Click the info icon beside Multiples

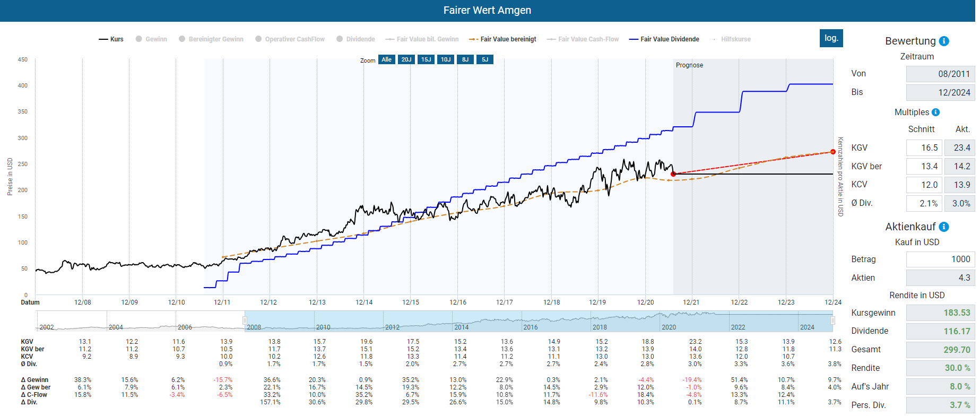point(935,112)
